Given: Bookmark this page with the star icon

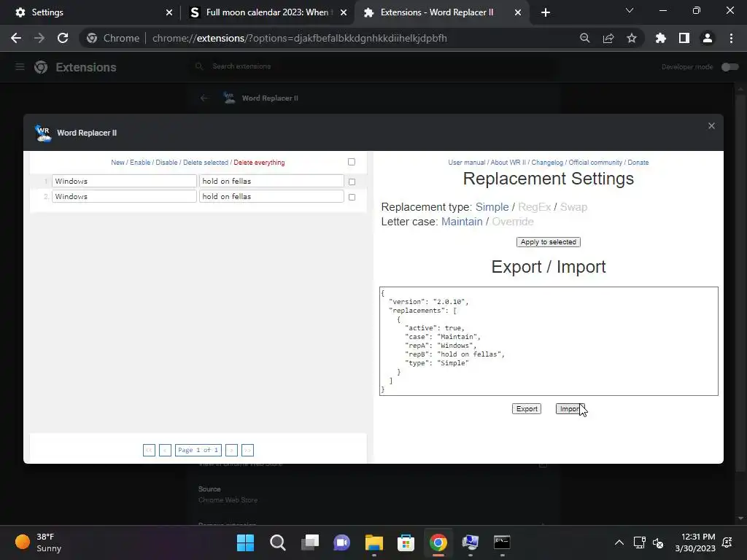Looking at the screenshot, I should tap(632, 38).
